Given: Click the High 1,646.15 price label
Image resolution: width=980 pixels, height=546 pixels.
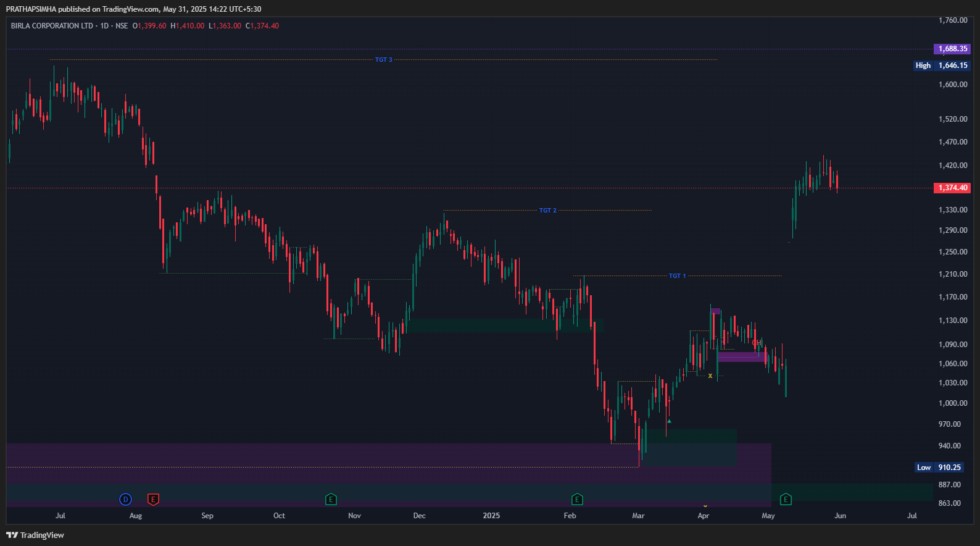Looking at the screenshot, I should [942, 65].
